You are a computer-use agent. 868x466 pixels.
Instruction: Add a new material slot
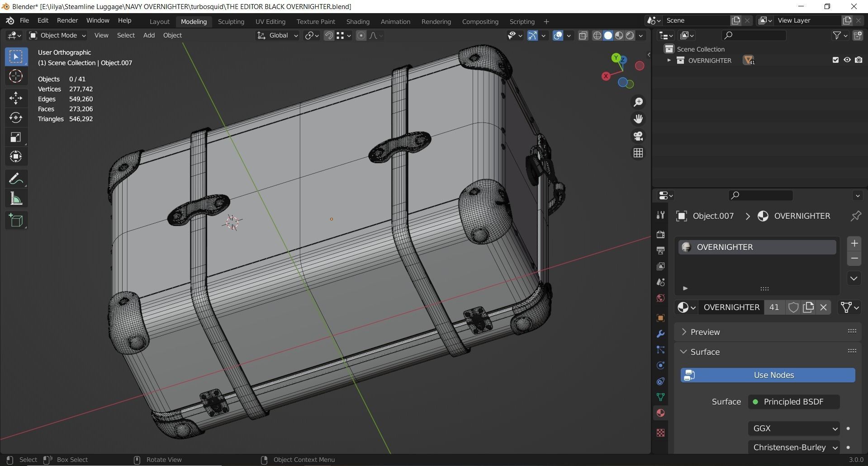coord(854,244)
